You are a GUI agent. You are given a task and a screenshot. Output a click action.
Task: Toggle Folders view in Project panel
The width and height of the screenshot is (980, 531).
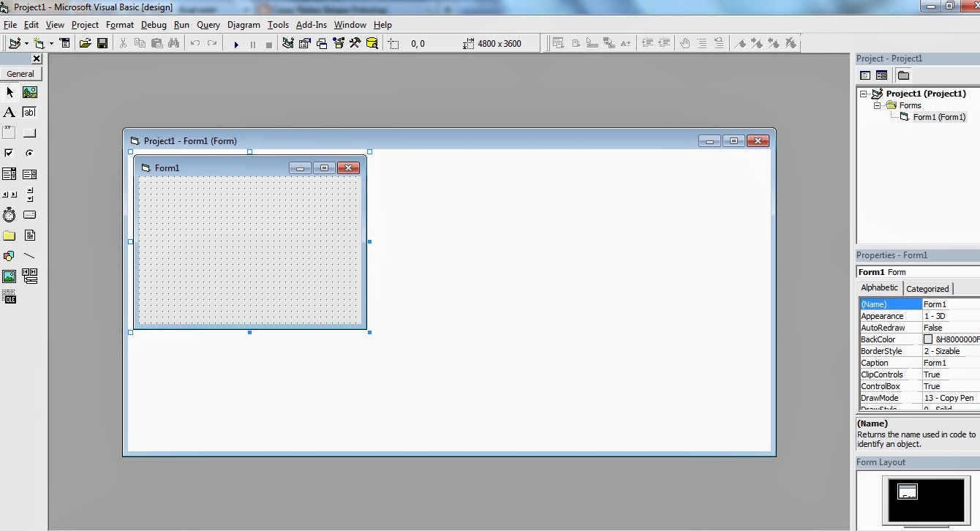point(903,75)
